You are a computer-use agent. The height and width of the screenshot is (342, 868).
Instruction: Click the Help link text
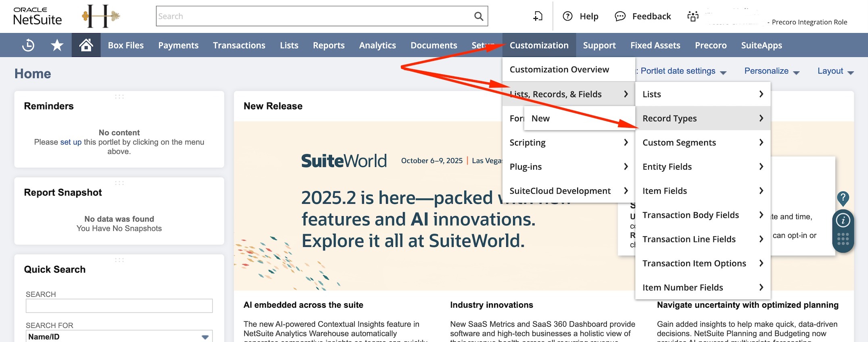click(589, 16)
